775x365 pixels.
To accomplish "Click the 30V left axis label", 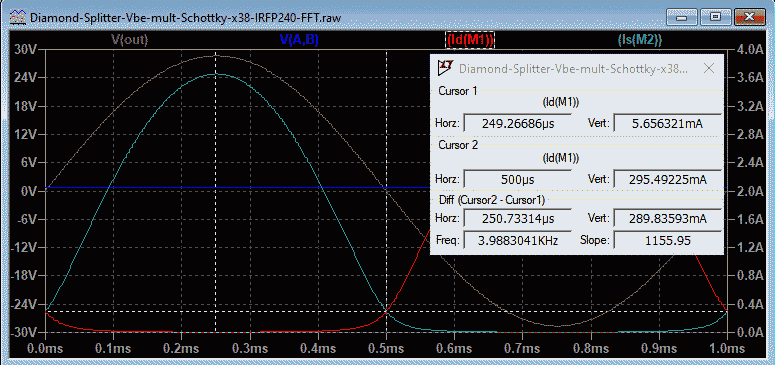I will pyautogui.click(x=26, y=49).
